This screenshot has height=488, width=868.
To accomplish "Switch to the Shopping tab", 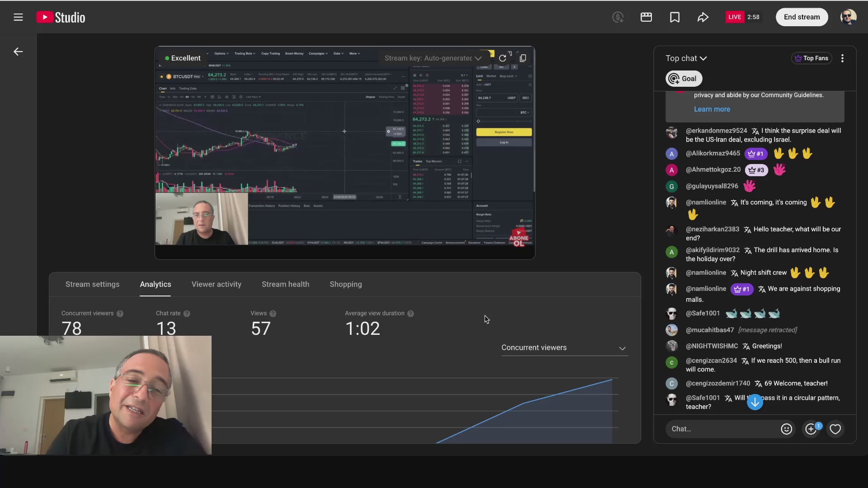I will click(x=346, y=284).
